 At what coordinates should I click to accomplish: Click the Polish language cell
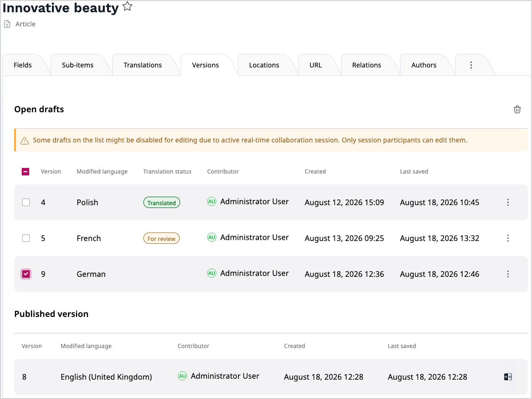click(x=88, y=202)
